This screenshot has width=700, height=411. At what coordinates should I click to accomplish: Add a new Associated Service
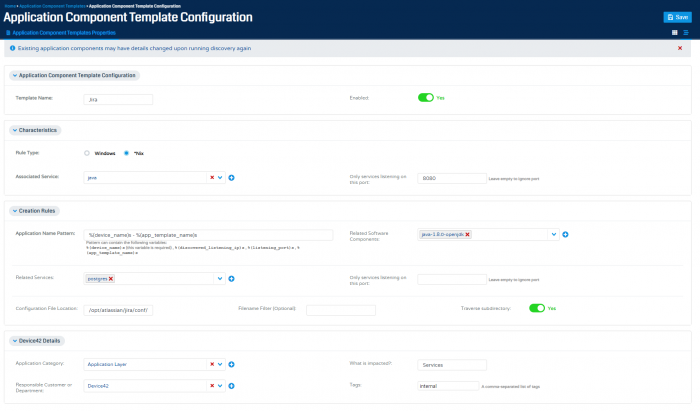[231, 178]
